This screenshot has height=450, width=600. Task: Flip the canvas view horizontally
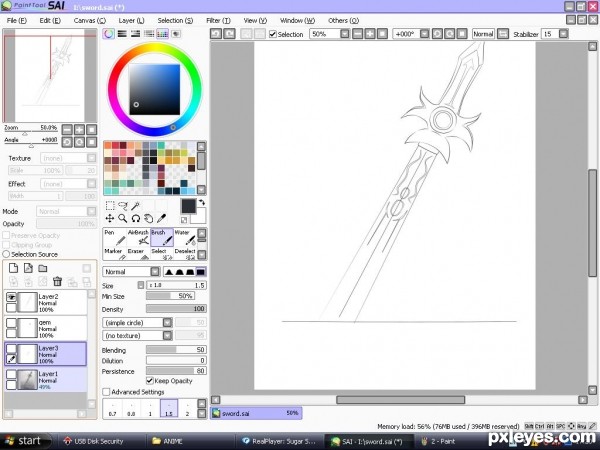tap(503, 34)
